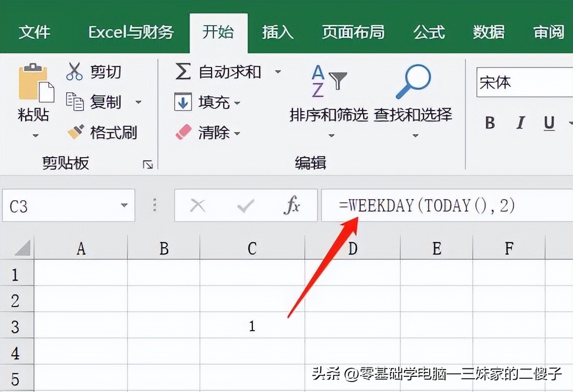Click the AutoSum sigma icon
573x392 pixels.
[x=183, y=72]
